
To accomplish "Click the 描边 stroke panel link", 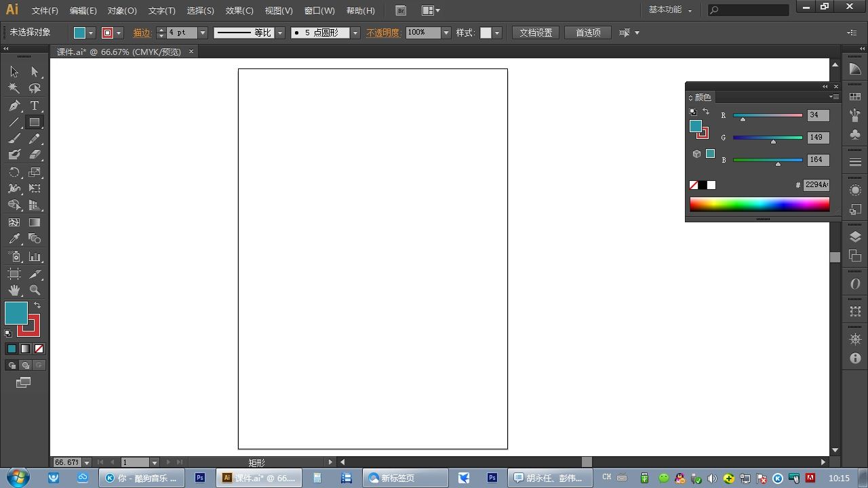I will [142, 33].
